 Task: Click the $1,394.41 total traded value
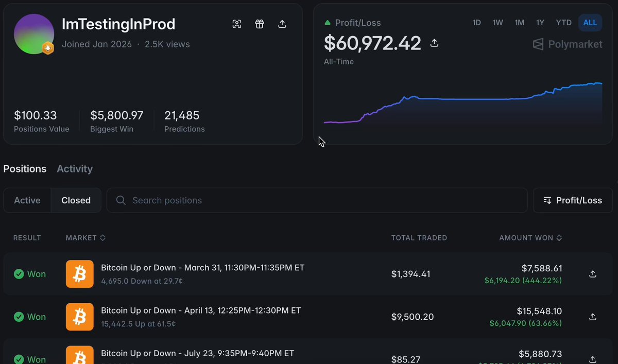(410, 274)
